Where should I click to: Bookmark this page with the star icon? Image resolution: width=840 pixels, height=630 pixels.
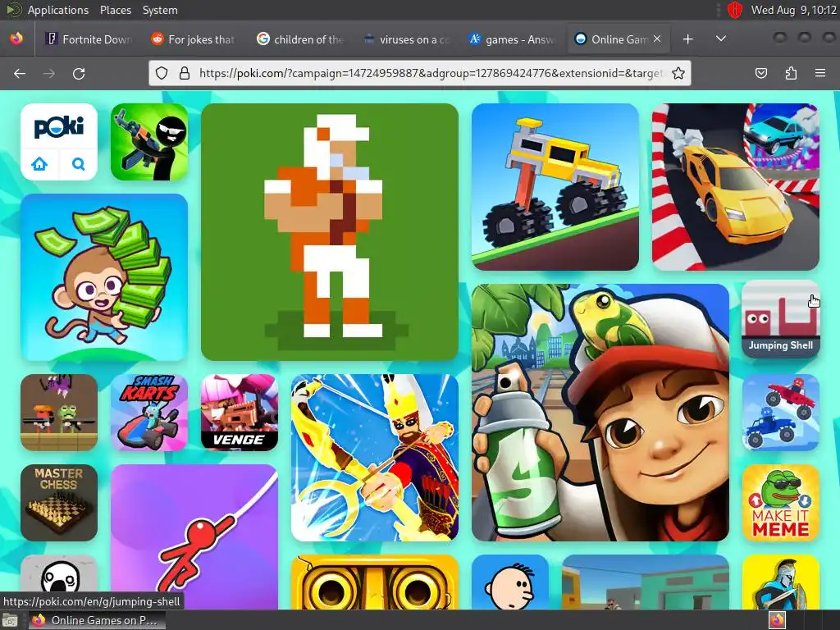pyautogui.click(x=678, y=73)
